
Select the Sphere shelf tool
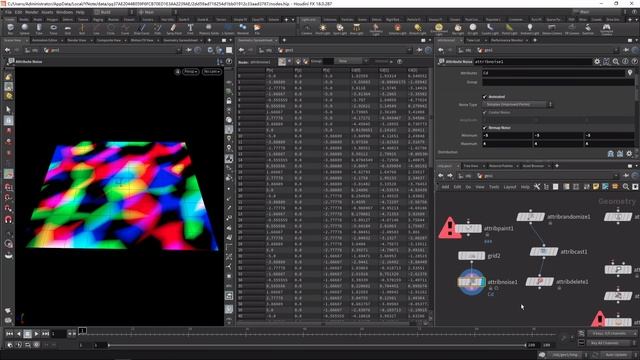tap(24, 29)
